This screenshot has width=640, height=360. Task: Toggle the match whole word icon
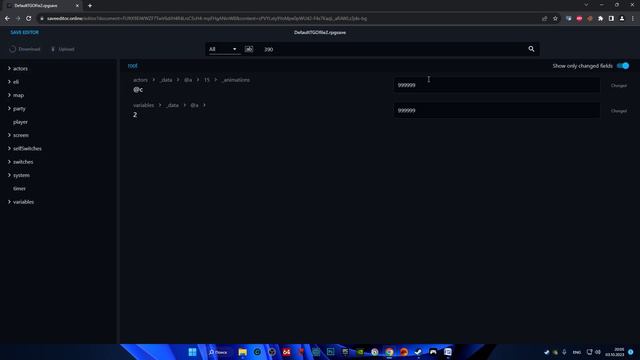249,49
